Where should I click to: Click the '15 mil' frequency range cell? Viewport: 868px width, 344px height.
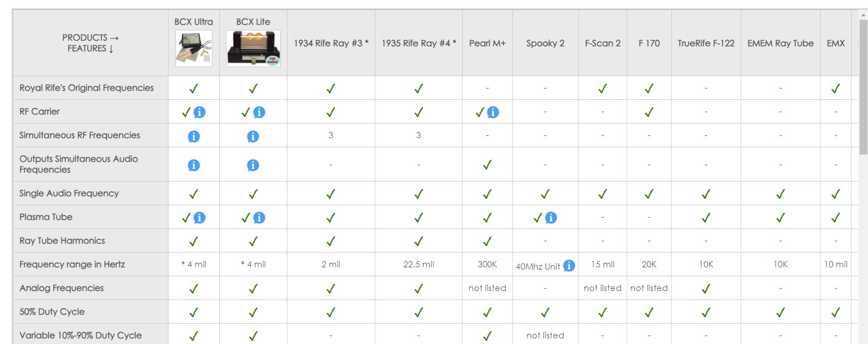603,264
